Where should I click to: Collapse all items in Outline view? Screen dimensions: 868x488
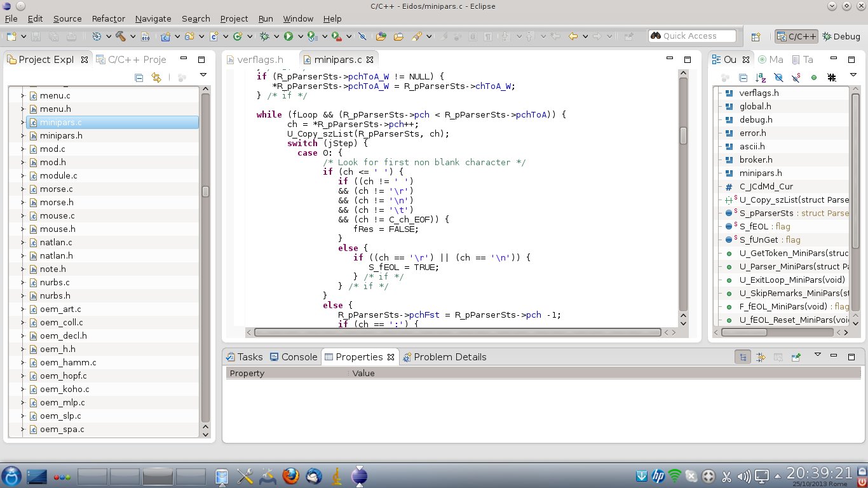(743, 78)
